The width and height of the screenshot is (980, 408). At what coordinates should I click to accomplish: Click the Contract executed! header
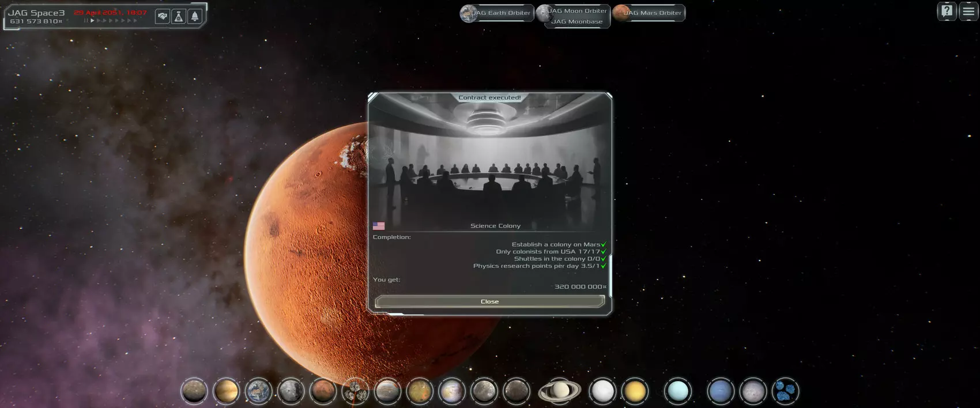tap(489, 97)
